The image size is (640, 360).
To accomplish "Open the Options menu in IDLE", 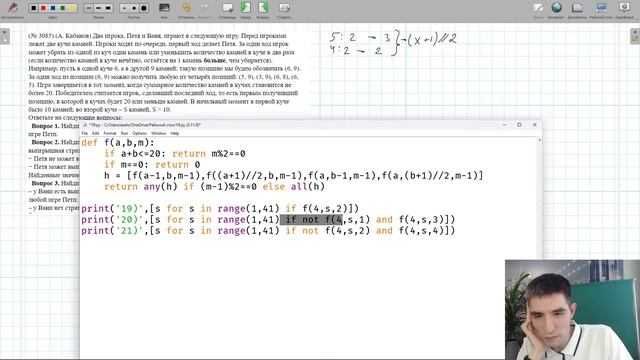I will pos(140,133).
